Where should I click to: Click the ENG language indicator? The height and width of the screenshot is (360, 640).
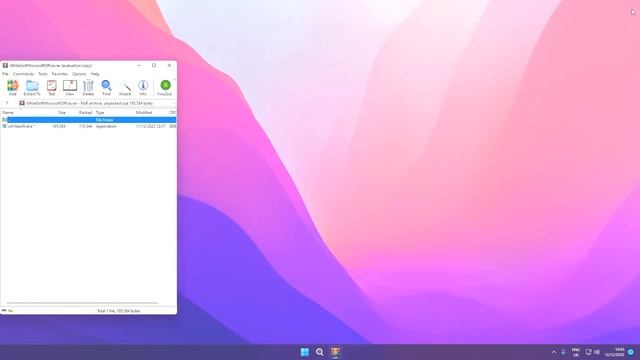[x=576, y=352]
